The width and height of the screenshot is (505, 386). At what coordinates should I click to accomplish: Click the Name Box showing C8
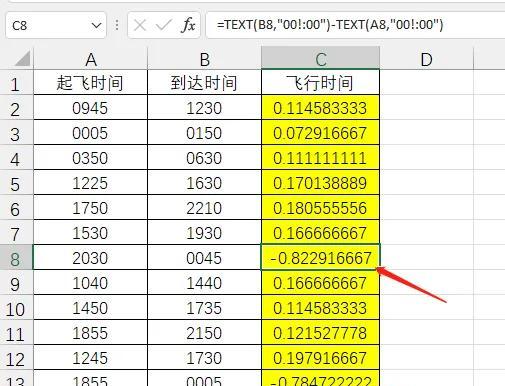pos(56,25)
